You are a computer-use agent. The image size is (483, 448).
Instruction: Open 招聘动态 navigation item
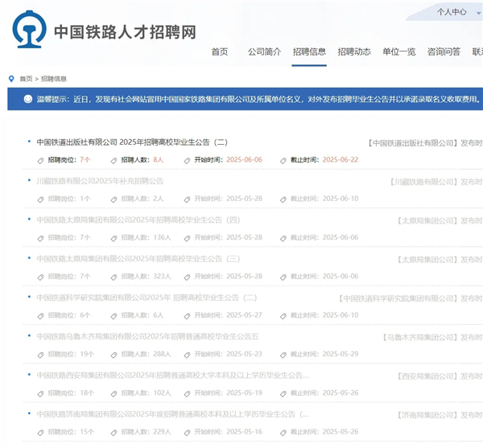pos(354,51)
